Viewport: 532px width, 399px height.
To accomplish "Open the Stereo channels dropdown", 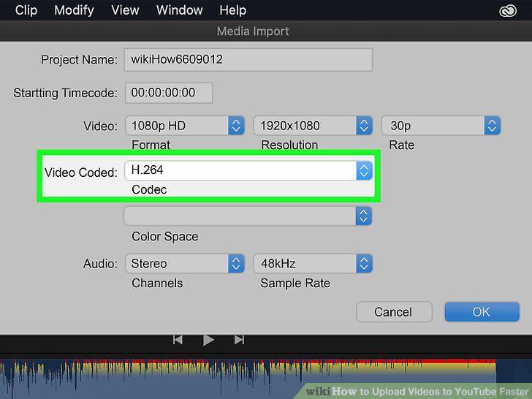I will 185,263.
